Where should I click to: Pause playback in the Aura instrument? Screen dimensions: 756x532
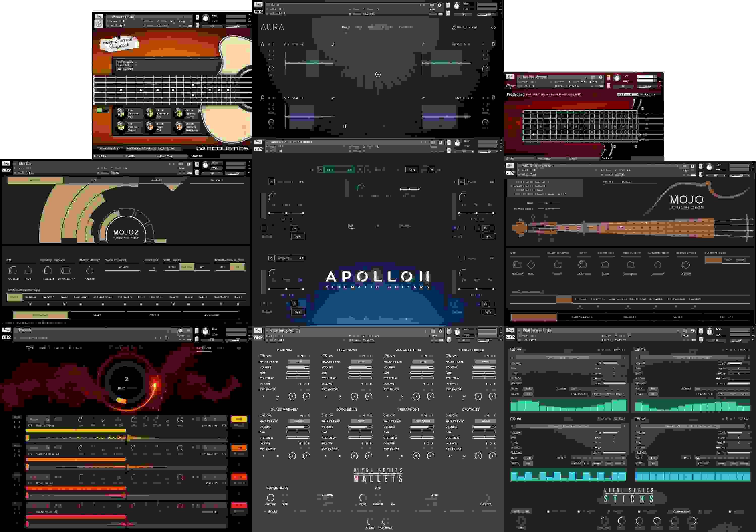(345, 126)
